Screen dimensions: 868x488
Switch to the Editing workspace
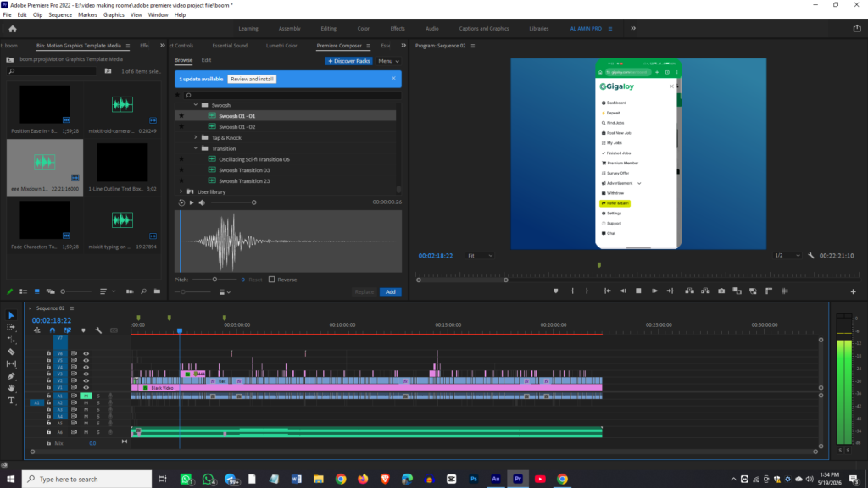point(328,29)
